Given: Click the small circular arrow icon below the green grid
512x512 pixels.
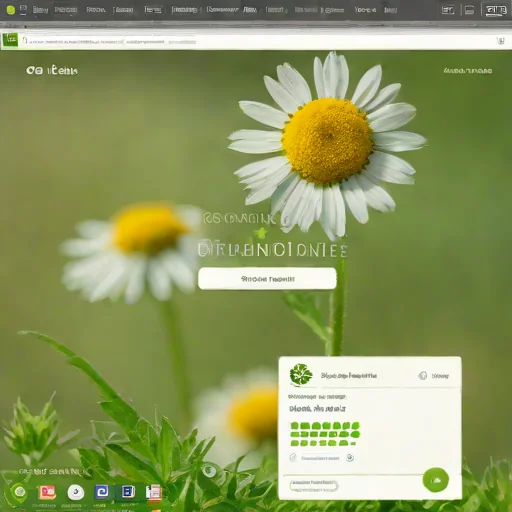Looking at the screenshot, I should pos(350,457).
